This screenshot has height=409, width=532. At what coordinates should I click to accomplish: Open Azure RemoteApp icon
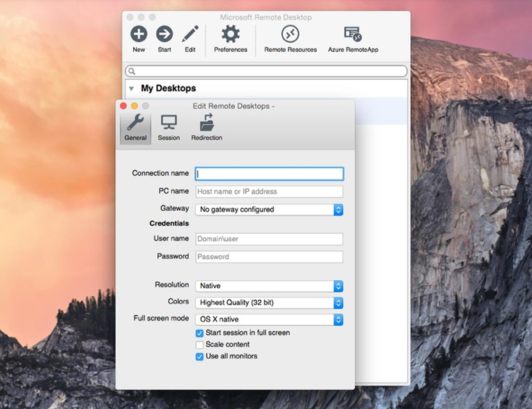[353, 34]
